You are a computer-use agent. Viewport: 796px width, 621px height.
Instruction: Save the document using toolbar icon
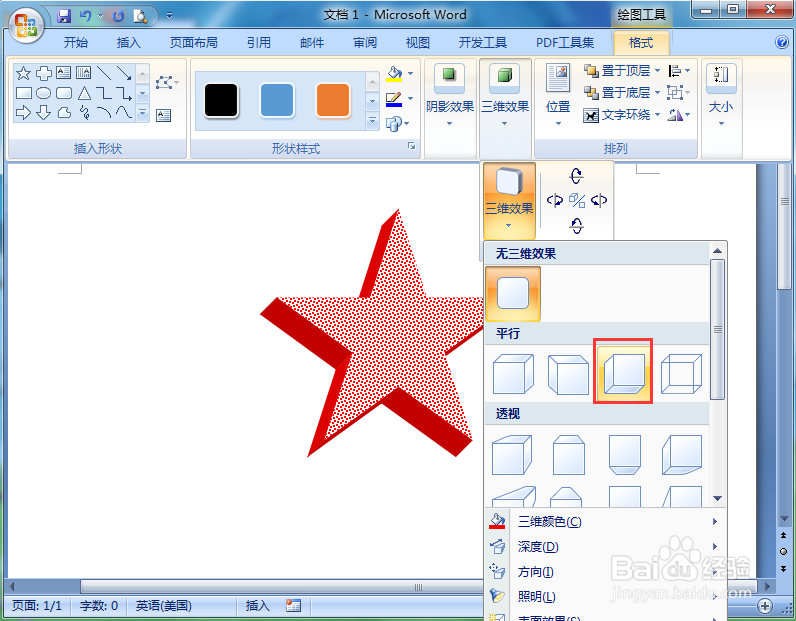pos(64,16)
